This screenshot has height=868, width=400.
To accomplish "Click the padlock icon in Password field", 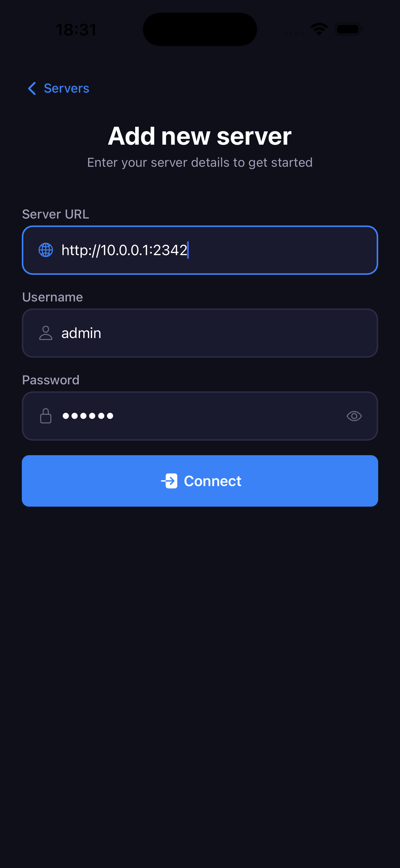I will click(46, 416).
